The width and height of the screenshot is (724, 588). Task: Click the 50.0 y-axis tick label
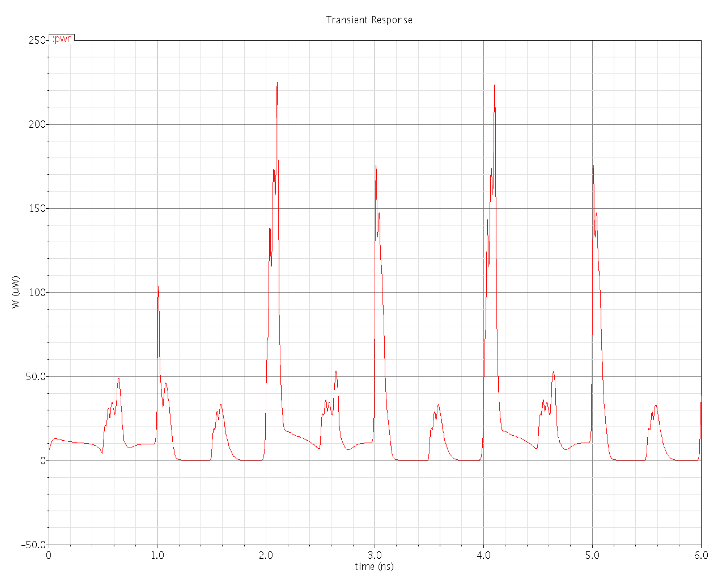coord(36,376)
